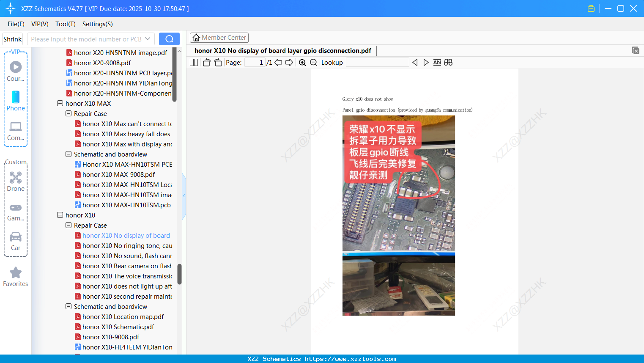Go to the previous page arrow

(x=278, y=63)
